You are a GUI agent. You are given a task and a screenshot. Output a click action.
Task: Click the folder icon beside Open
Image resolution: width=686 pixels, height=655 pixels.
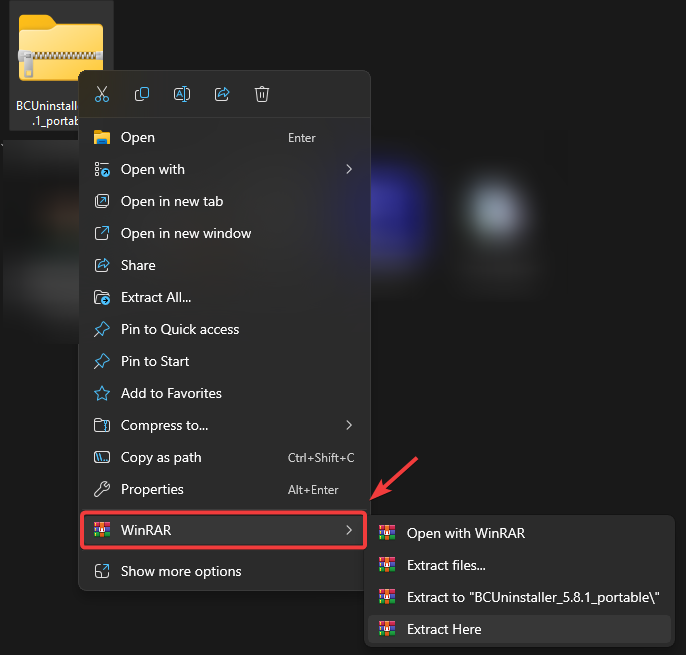pyautogui.click(x=102, y=137)
